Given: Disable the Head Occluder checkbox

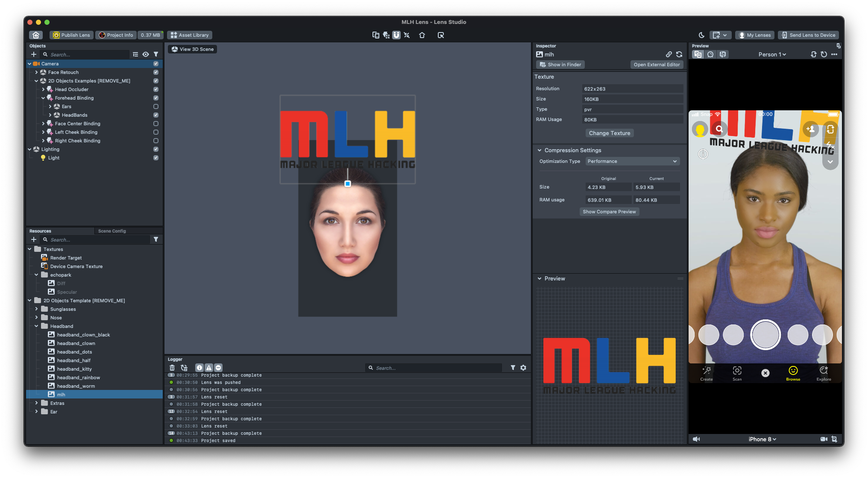Looking at the screenshot, I should pos(156,89).
